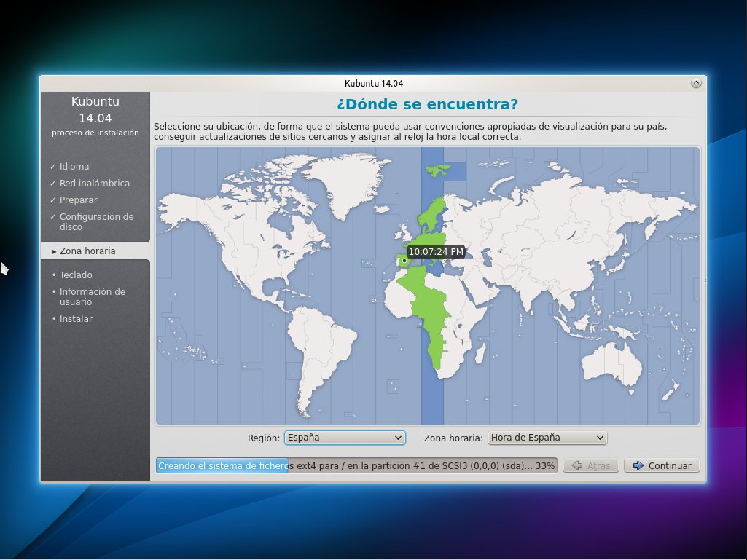The height and width of the screenshot is (560, 747).
Task: Select Información de usuario step
Action: (x=92, y=296)
